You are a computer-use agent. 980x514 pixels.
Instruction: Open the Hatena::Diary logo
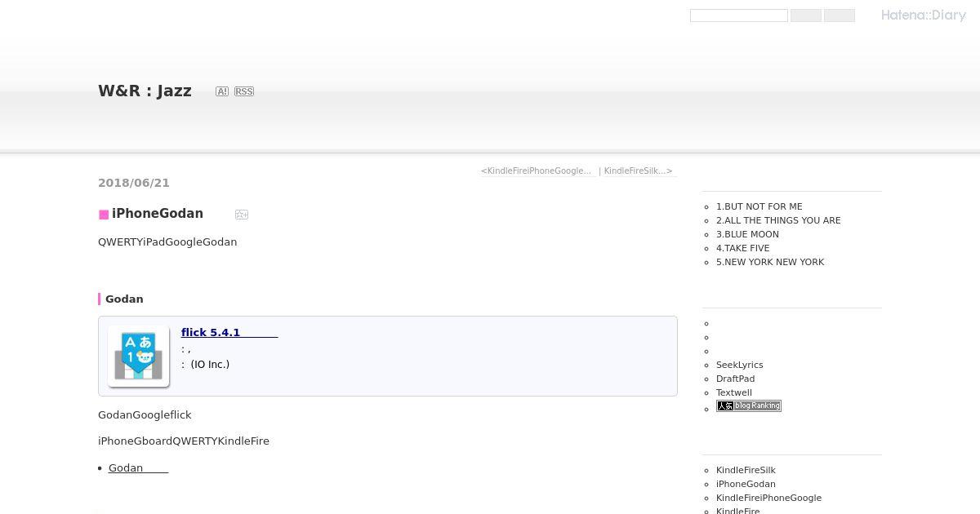[924, 15]
